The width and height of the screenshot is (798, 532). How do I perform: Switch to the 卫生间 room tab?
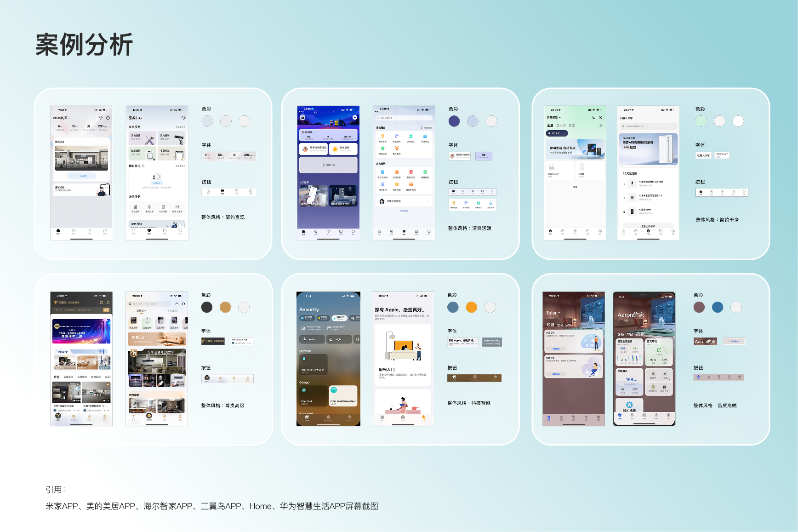[x=561, y=126]
